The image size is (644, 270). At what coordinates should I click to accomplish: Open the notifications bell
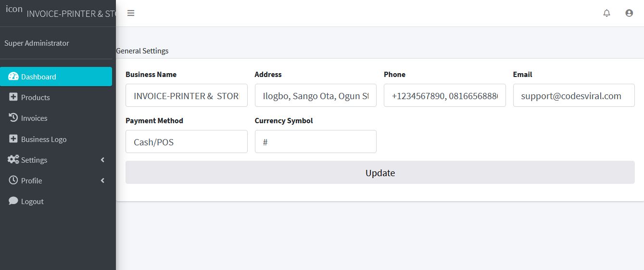coord(607,13)
